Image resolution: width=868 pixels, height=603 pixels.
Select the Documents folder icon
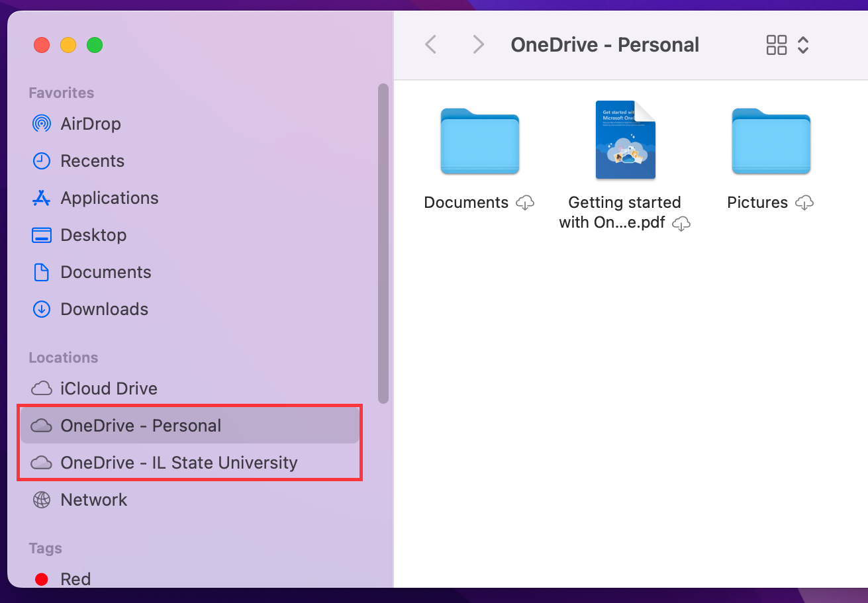(x=480, y=142)
